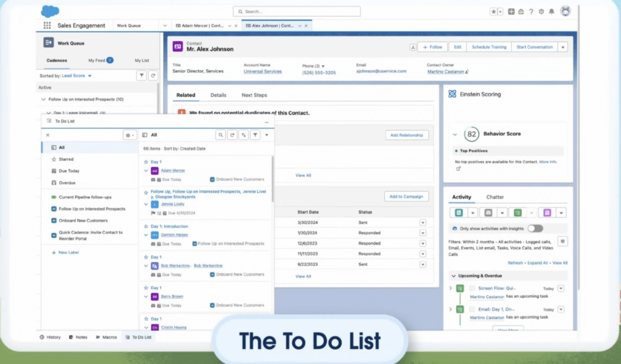Open the Details tab on the contact record
621x364 pixels.
[218, 95]
